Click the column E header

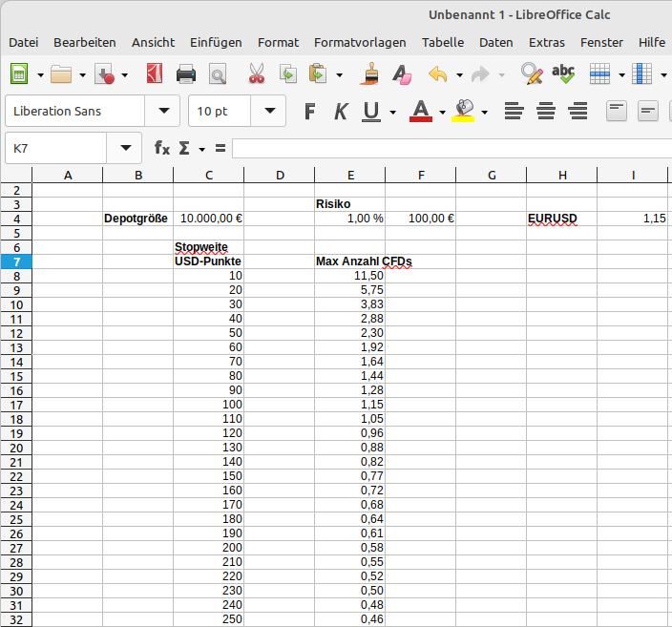(350, 175)
